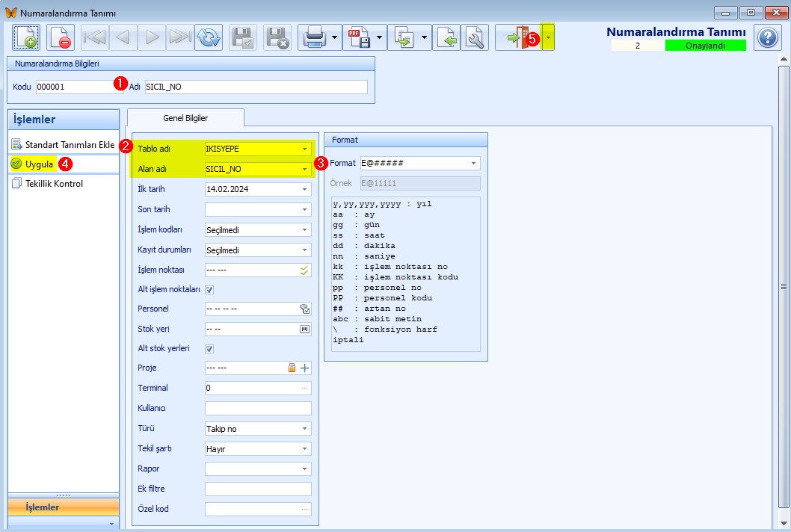Click the Proje lock icon
This screenshot has width=791, height=532.
point(292,368)
